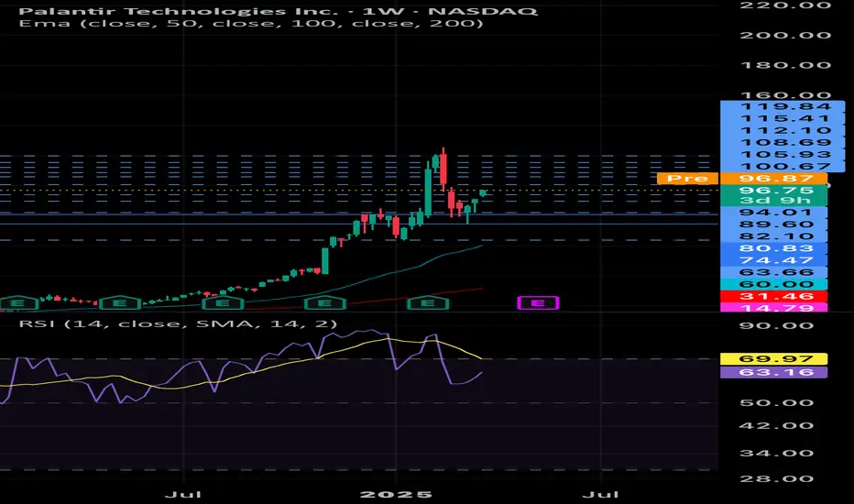Image resolution: width=854 pixels, height=504 pixels.
Task: Click the cyan 60.00 EMA value label
Action: 773,284
